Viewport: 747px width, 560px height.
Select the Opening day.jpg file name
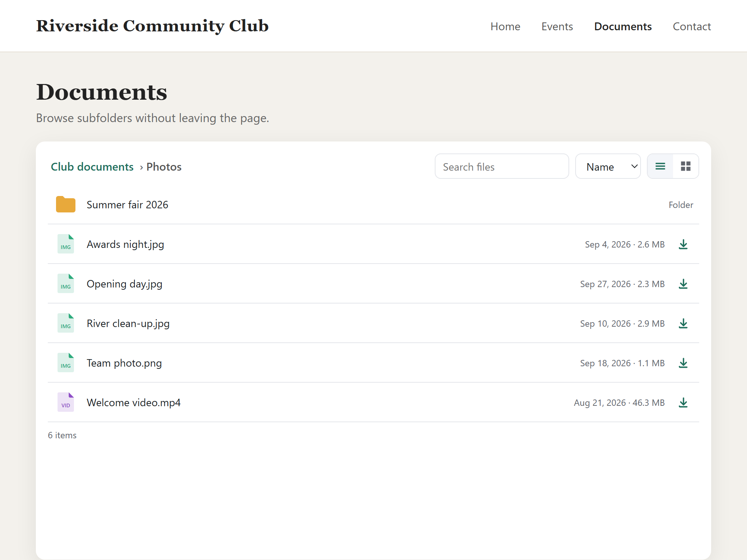pos(124,284)
